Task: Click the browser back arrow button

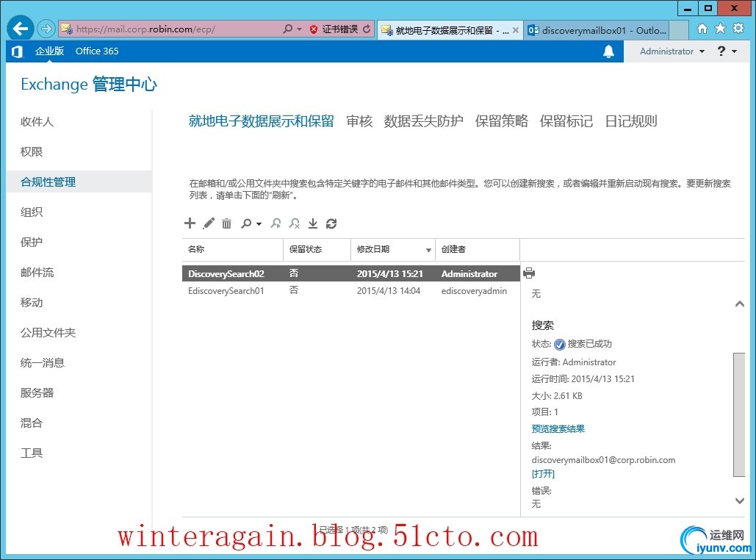Action: (x=21, y=29)
